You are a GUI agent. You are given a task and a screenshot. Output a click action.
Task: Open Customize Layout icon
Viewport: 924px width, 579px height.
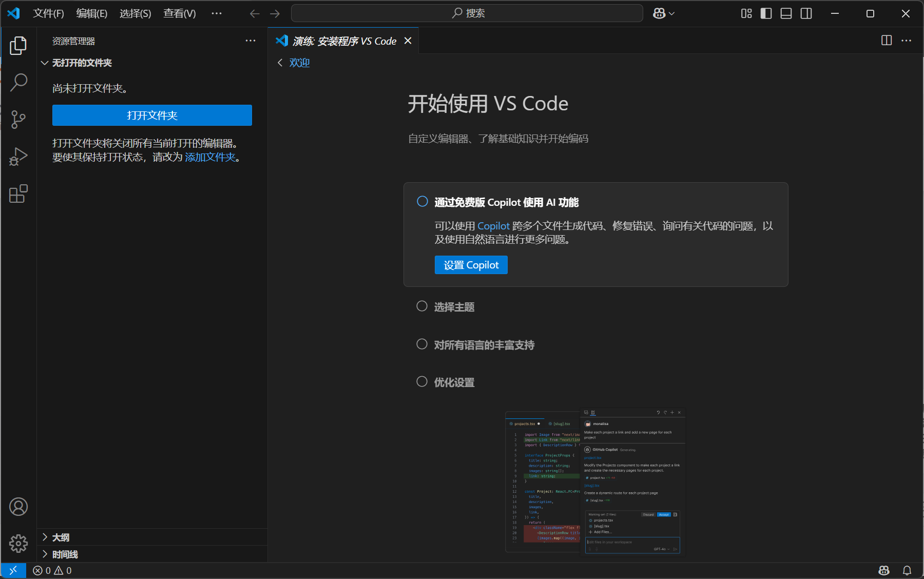pyautogui.click(x=746, y=13)
